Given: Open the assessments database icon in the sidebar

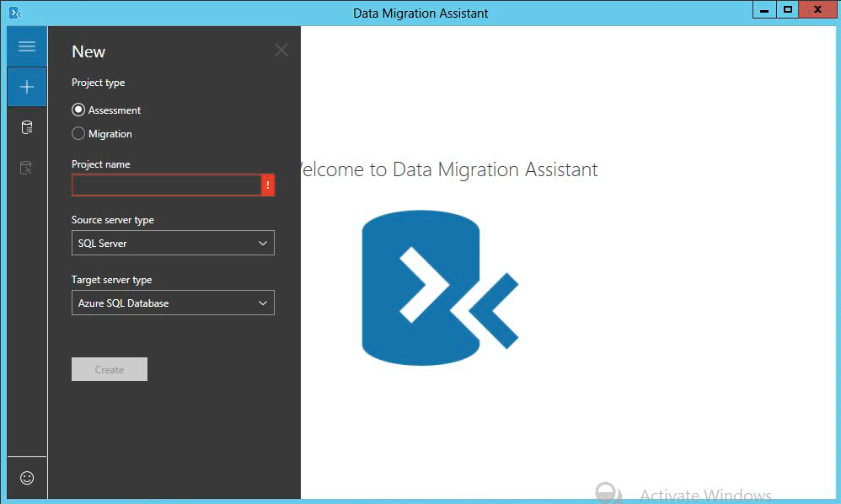Looking at the screenshot, I should coord(27,127).
